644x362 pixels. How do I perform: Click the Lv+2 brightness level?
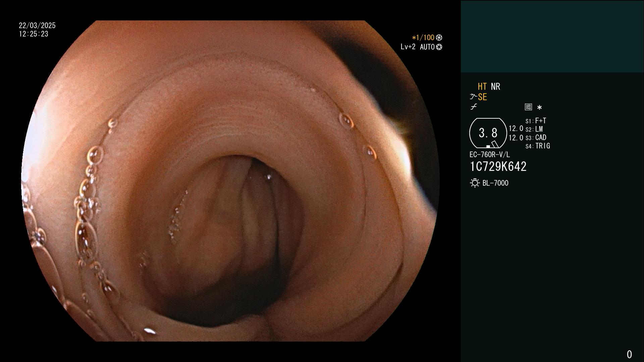[408, 47]
